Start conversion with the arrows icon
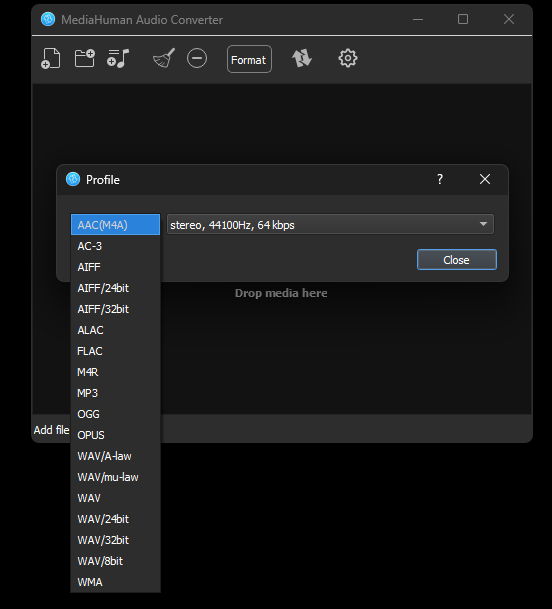Image resolution: width=552 pixels, height=609 pixels. [x=302, y=59]
